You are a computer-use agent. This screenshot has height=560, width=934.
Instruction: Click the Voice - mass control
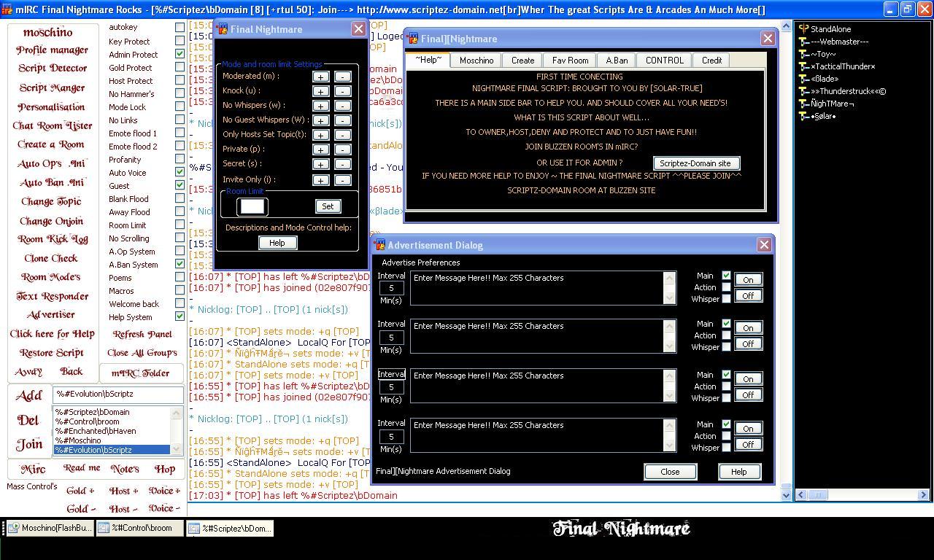pos(163,508)
